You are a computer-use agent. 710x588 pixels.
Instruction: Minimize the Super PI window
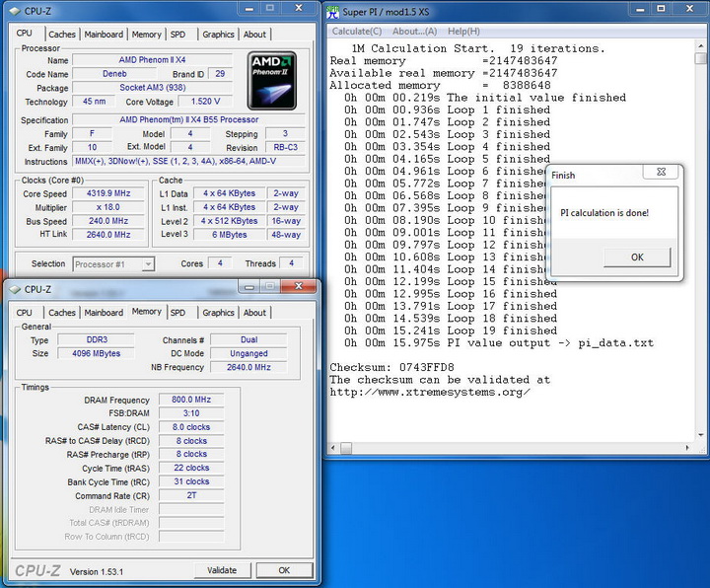click(x=640, y=9)
